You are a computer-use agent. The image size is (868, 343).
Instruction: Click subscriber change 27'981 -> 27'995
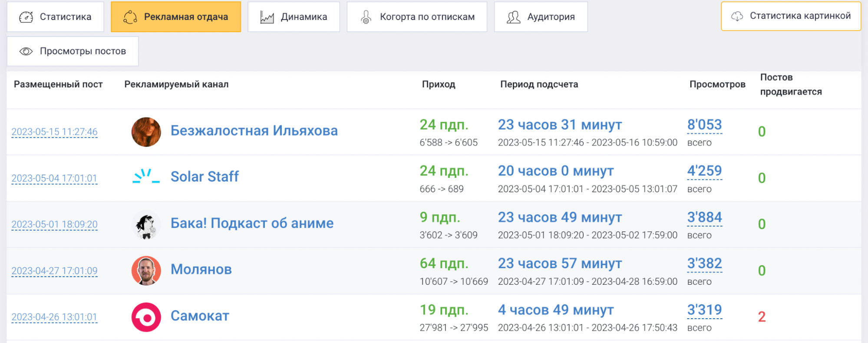click(x=454, y=328)
